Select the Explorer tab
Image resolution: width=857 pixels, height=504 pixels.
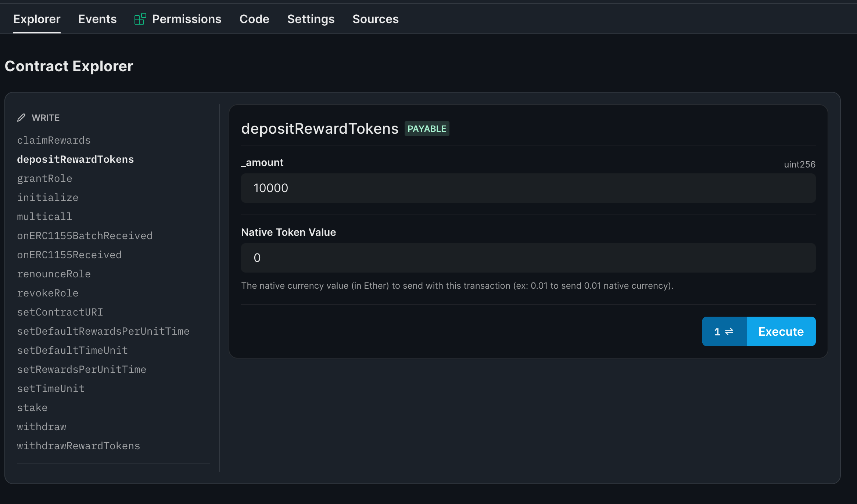point(37,18)
